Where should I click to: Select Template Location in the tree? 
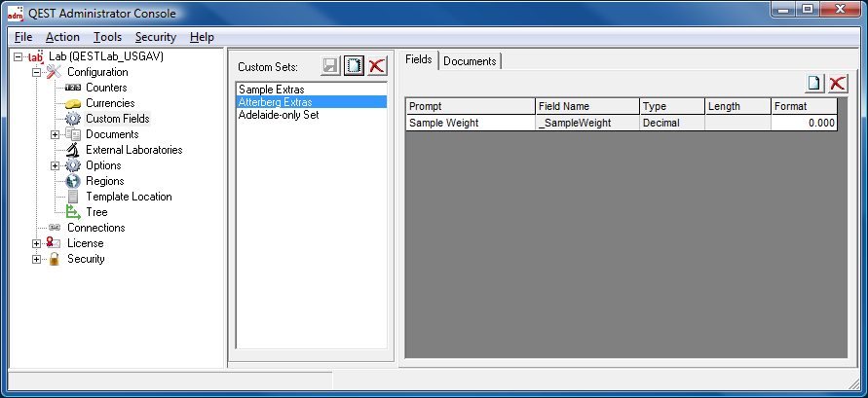[128, 197]
